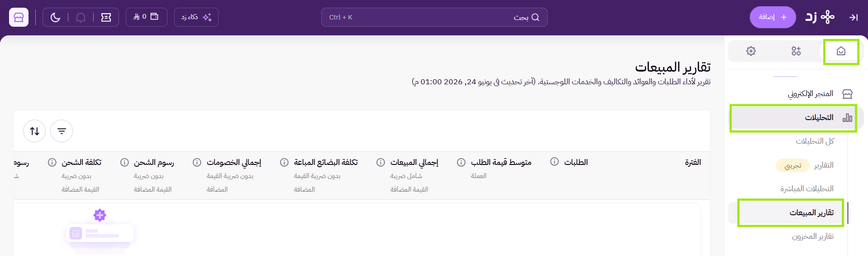
Task: Click the تقارير المبيعات page title
Action: coord(672,67)
